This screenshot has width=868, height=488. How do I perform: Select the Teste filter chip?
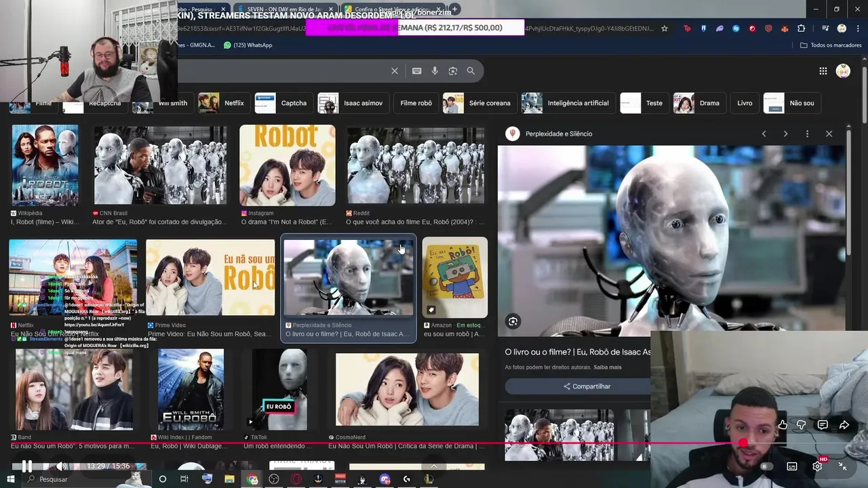(644, 103)
